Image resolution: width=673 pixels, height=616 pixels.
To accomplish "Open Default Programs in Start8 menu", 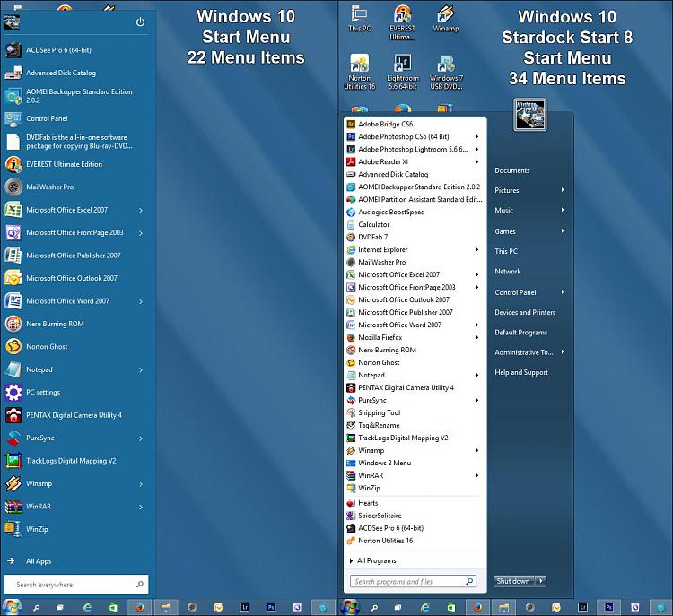I will pyautogui.click(x=521, y=333).
